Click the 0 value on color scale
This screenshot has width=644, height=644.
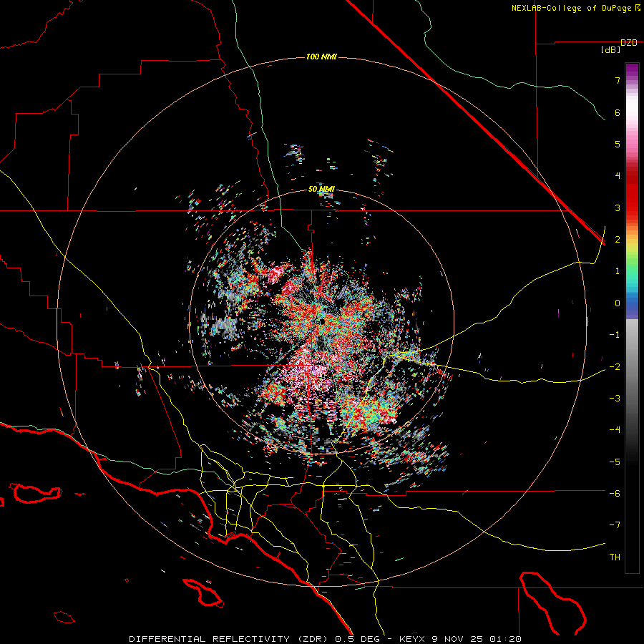[x=618, y=303]
